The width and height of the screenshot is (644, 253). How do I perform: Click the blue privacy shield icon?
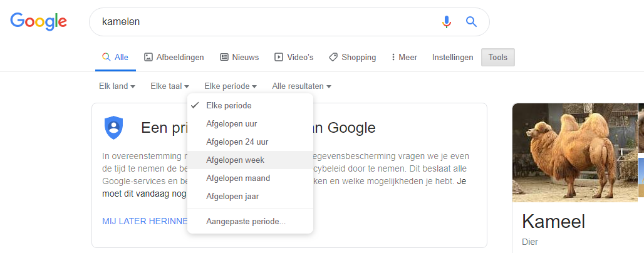[114, 127]
